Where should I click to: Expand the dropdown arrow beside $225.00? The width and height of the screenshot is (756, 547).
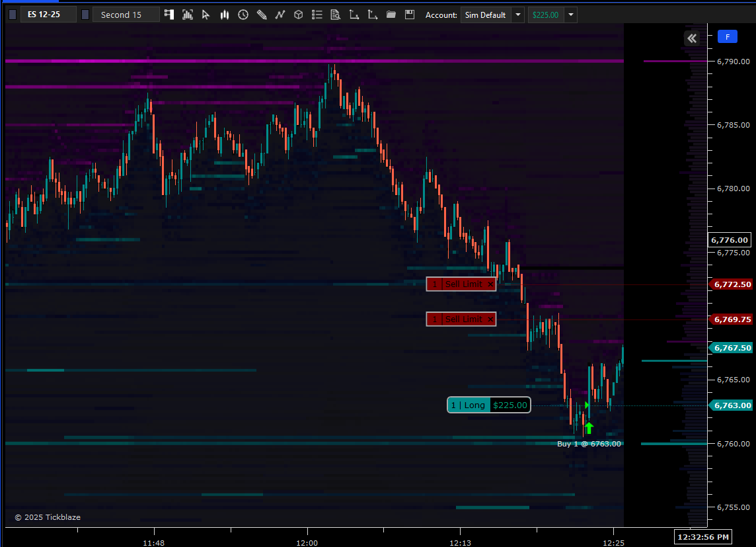coord(570,15)
